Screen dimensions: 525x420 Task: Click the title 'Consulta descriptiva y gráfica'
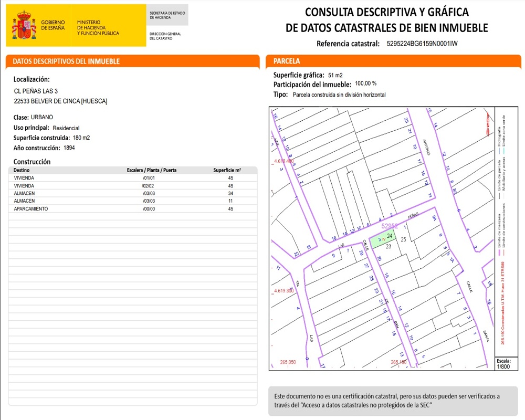pos(387,12)
